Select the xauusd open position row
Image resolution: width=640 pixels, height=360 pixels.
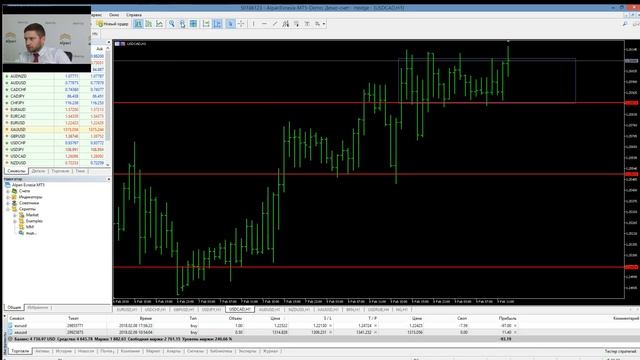[322, 332]
